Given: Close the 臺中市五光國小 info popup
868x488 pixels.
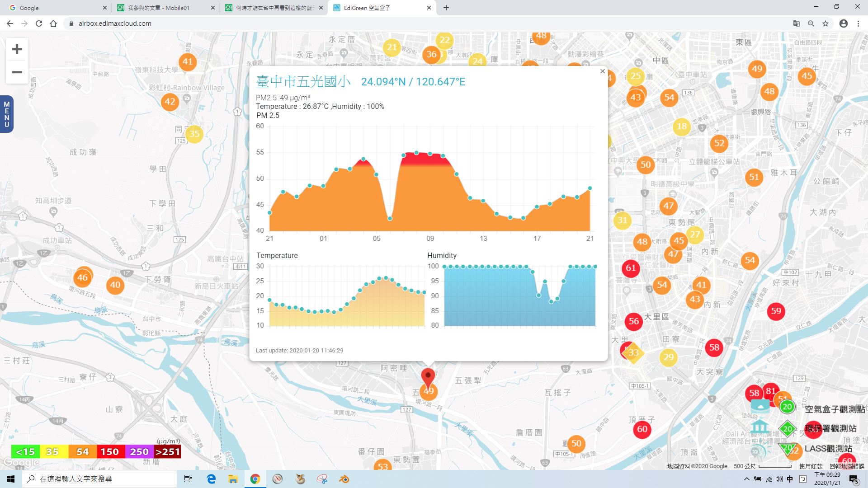Looking at the screenshot, I should pos(602,71).
